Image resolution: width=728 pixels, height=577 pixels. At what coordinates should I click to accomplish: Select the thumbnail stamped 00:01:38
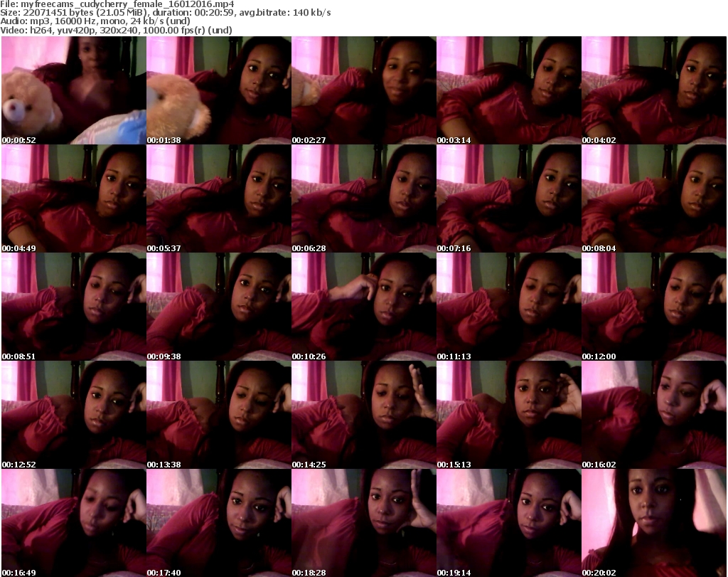click(219, 90)
